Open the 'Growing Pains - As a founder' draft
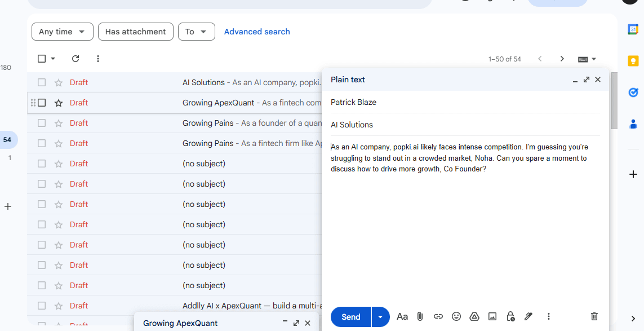644x331 pixels. point(252,123)
